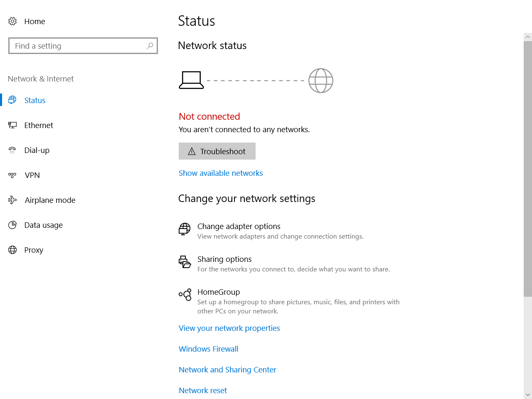
Task: Click the HomeGroup icon
Action: coord(185,295)
